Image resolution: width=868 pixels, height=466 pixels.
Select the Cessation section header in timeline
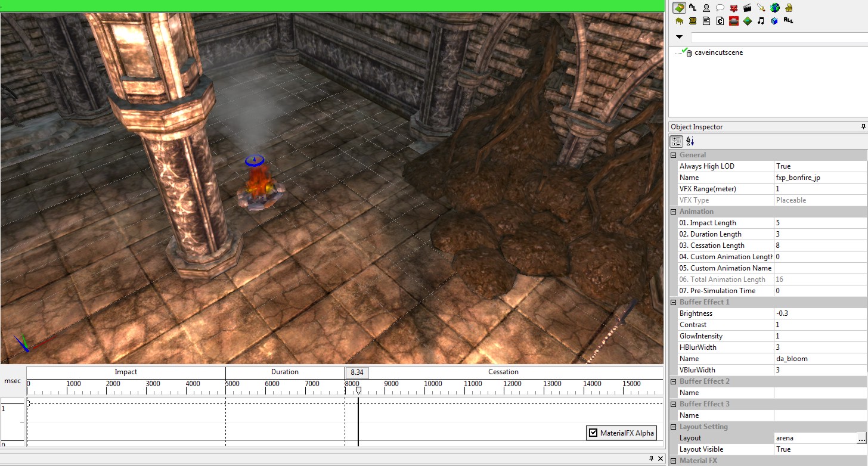click(x=503, y=372)
